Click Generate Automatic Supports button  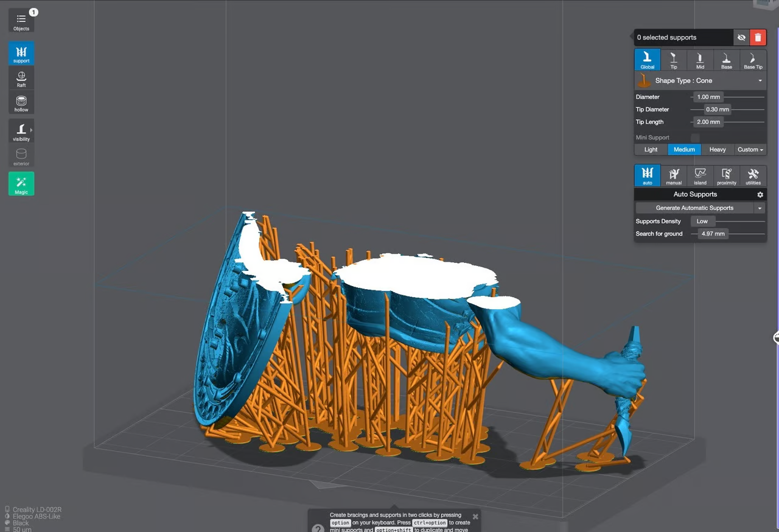pos(694,208)
